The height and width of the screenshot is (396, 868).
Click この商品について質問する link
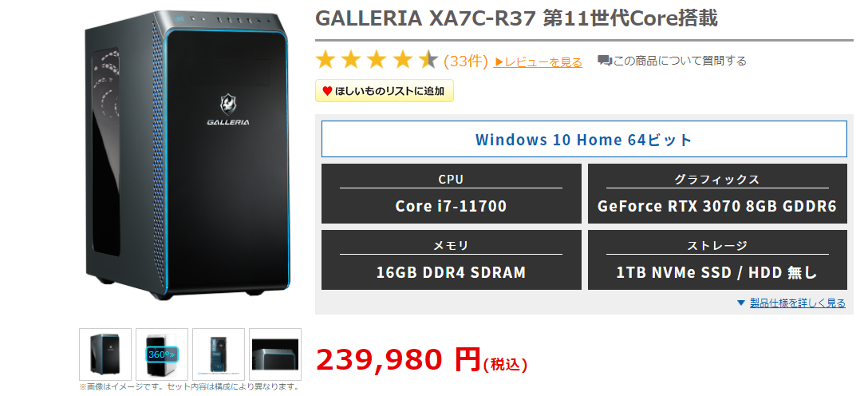[x=680, y=61]
